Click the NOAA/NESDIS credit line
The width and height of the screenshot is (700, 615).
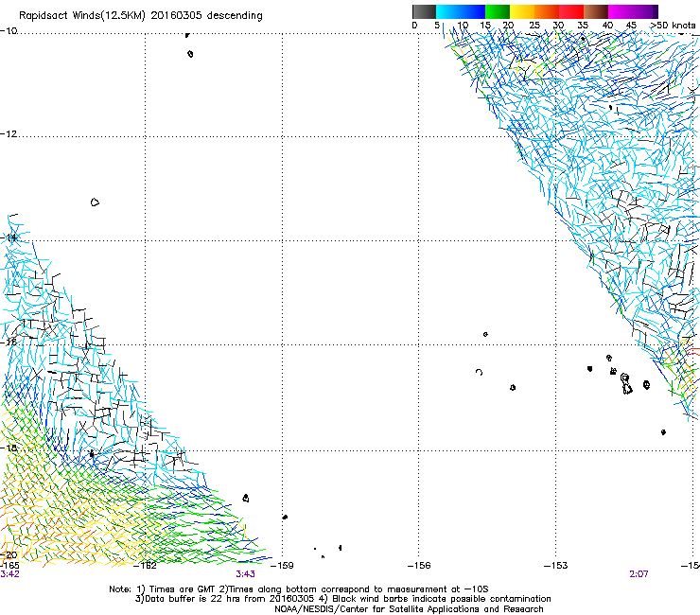tap(409, 609)
